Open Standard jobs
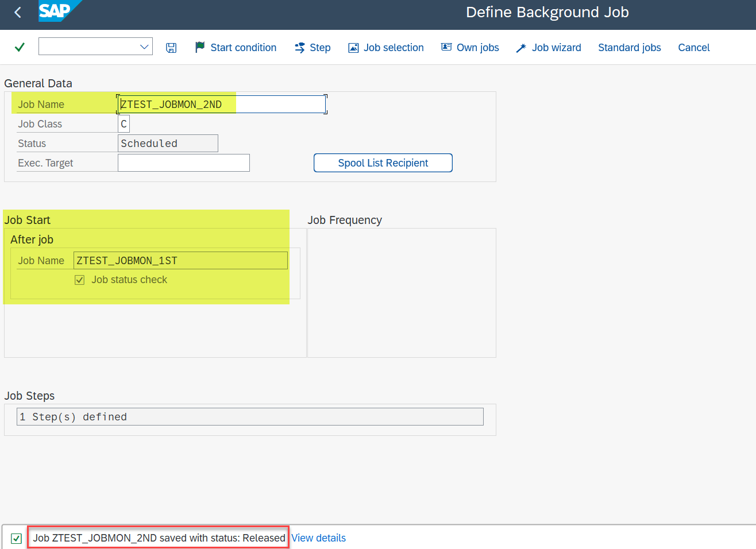Viewport: 756px width, 549px height. click(x=630, y=48)
